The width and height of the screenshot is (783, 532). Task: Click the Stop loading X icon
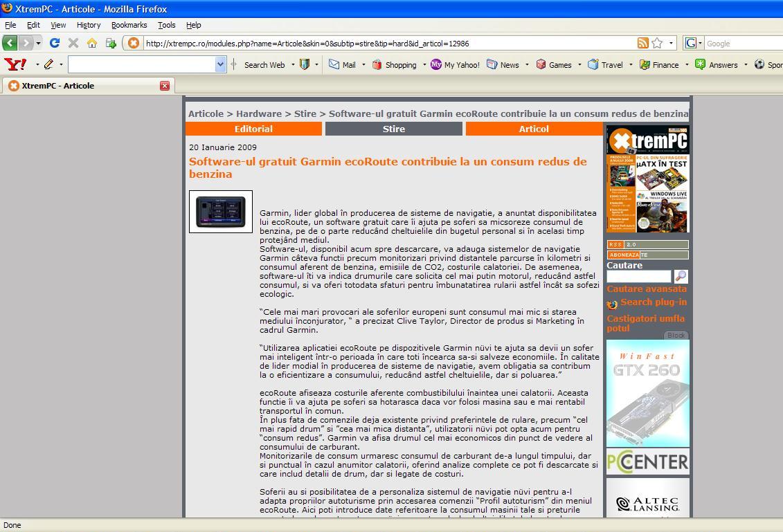pyautogui.click(x=73, y=43)
